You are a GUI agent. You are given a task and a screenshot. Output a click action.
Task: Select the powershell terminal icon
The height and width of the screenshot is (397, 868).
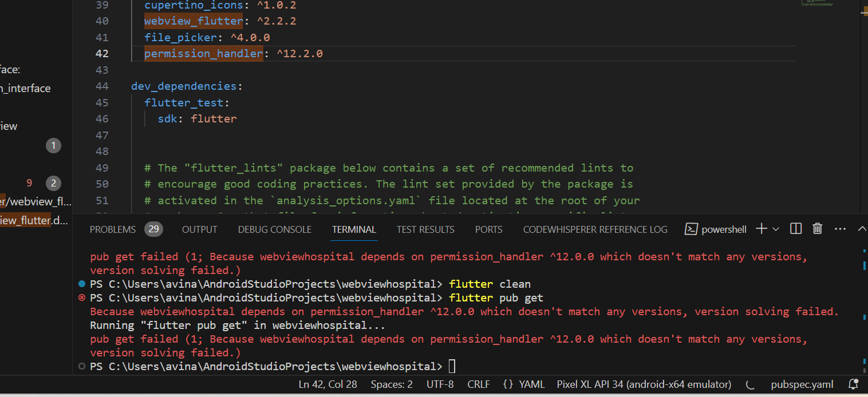tap(691, 229)
